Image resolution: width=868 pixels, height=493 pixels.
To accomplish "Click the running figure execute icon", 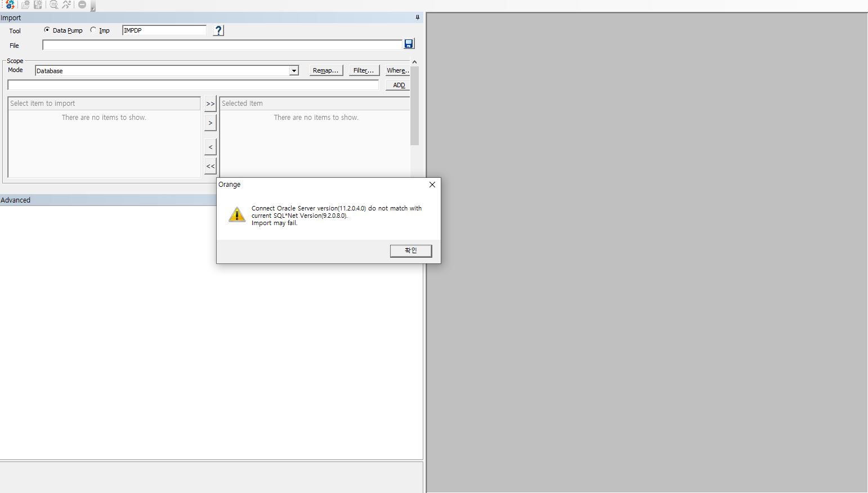I will 67,5.
